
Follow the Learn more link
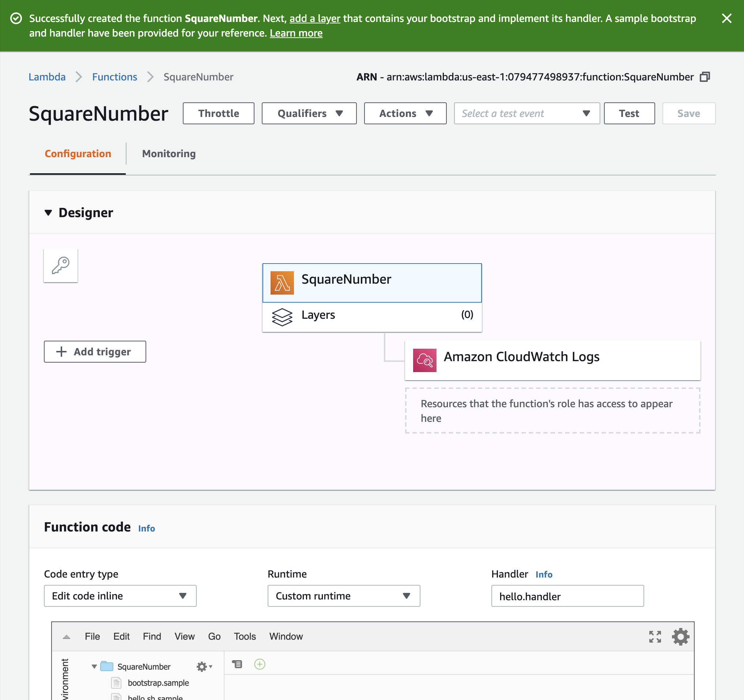click(296, 33)
